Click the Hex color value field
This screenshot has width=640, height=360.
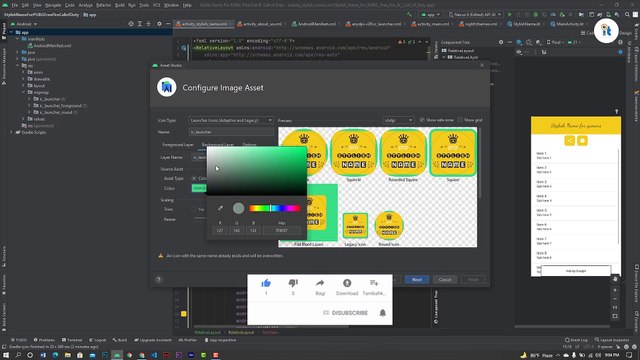pyautogui.click(x=282, y=231)
